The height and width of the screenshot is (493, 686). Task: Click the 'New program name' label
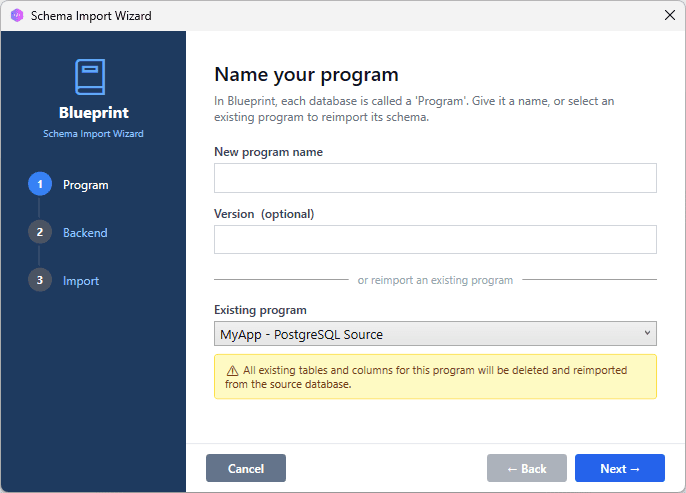[268, 152]
